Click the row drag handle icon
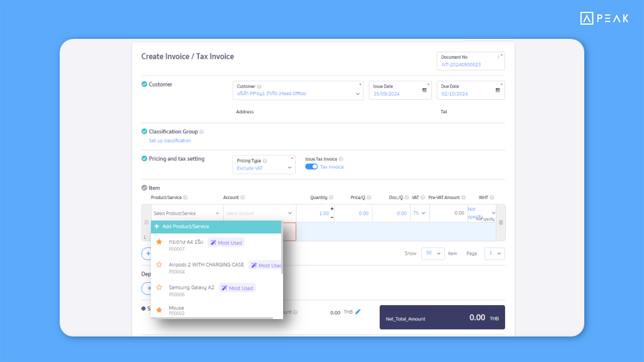 [x=146, y=223]
